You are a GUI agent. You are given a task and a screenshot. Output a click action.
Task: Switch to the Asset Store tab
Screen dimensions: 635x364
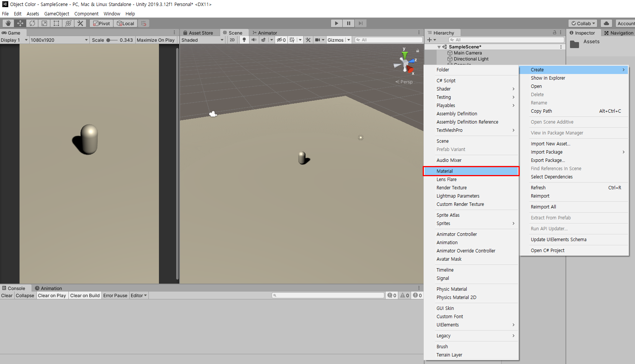[198, 33]
